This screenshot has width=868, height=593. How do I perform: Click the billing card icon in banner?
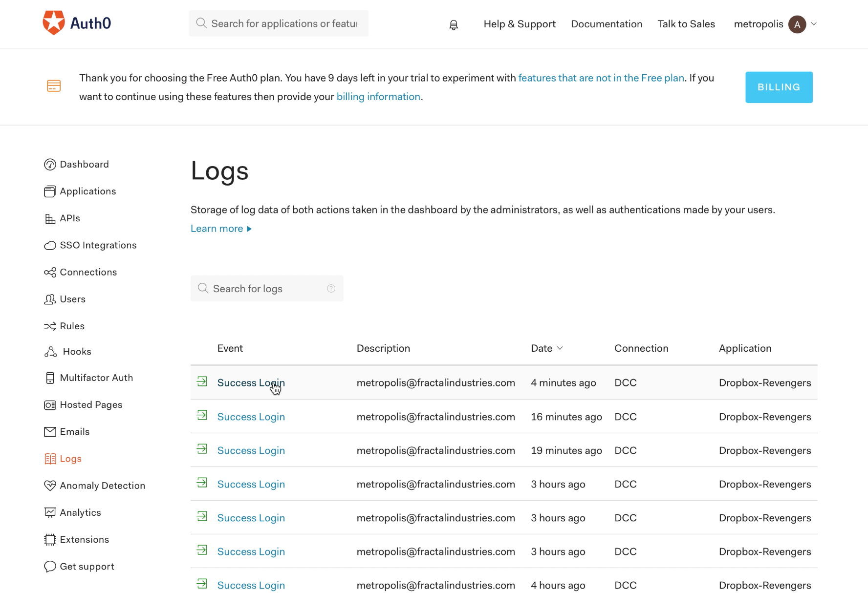click(54, 86)
